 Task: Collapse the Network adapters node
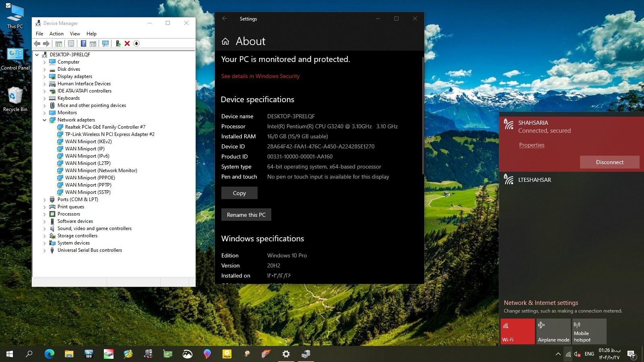coord(44,120)
